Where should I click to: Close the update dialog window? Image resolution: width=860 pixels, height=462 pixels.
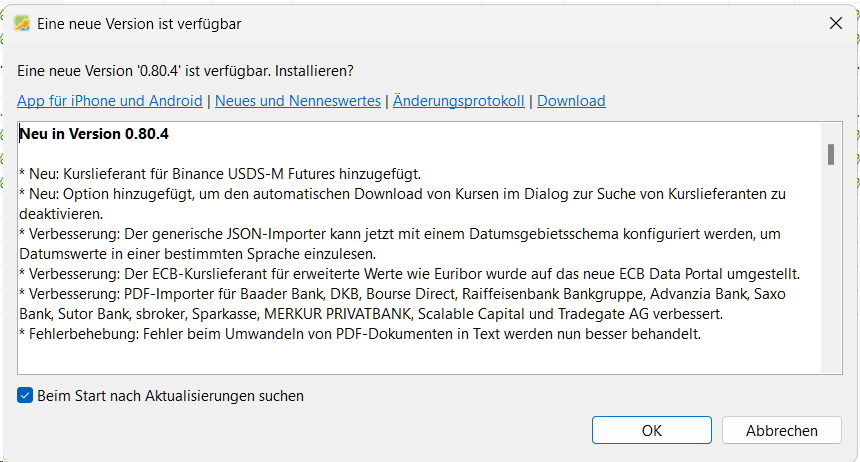point(834,23)
